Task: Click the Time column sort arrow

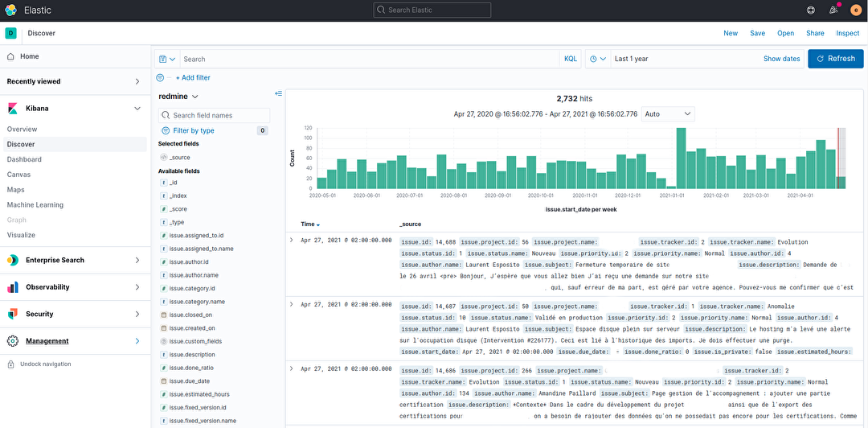Action: 318,225
